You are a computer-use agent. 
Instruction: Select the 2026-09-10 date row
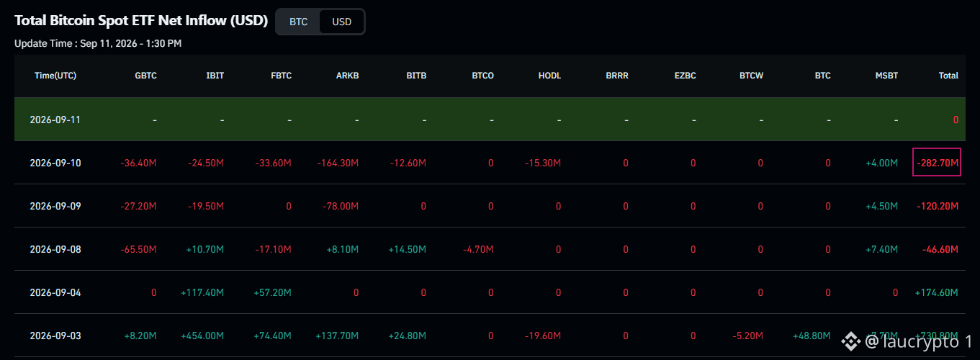pos(490,163)
